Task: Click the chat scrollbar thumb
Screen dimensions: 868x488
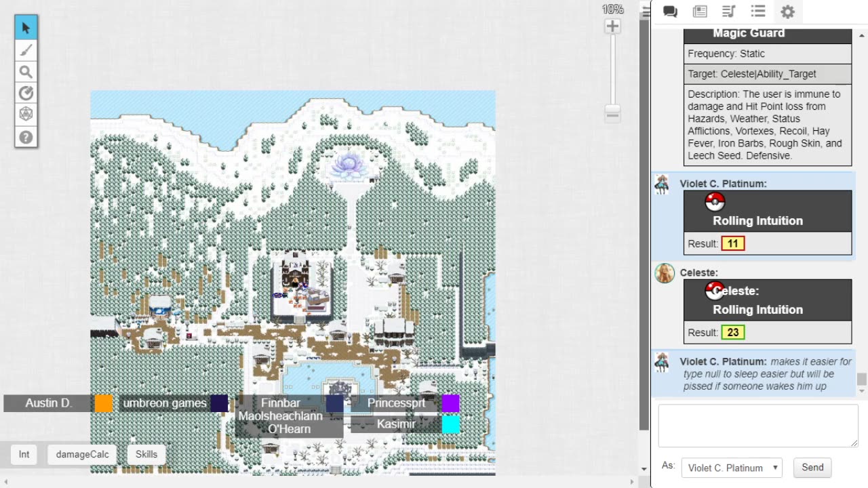Action: [x=862, y=379]
